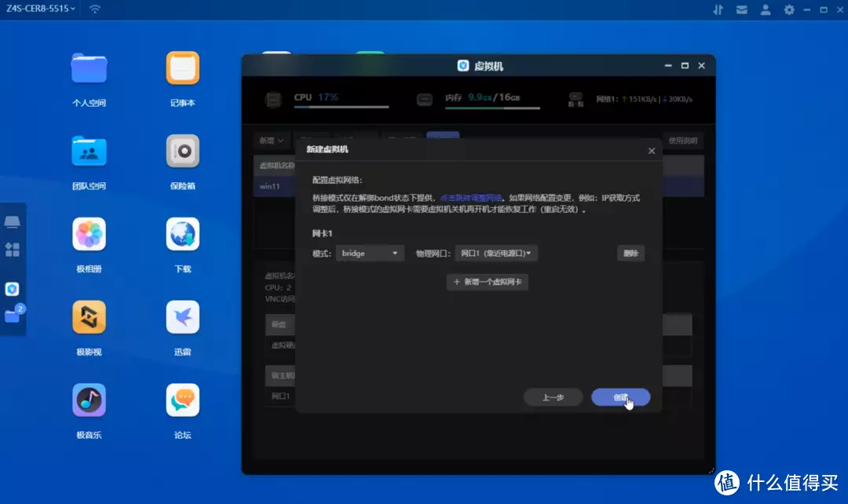
Task: Switch to virtual machine app in dock
Action: point(12,290)
